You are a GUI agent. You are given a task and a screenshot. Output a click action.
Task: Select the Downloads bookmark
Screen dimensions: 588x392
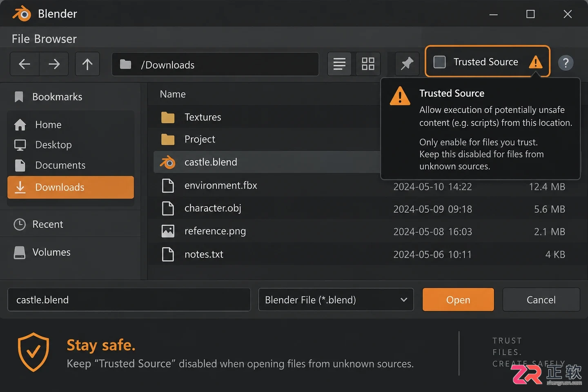71,187
